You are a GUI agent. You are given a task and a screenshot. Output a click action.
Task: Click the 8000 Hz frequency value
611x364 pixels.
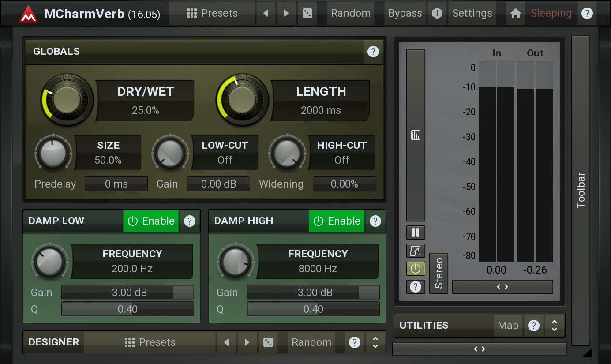click(x=318, y=269)
